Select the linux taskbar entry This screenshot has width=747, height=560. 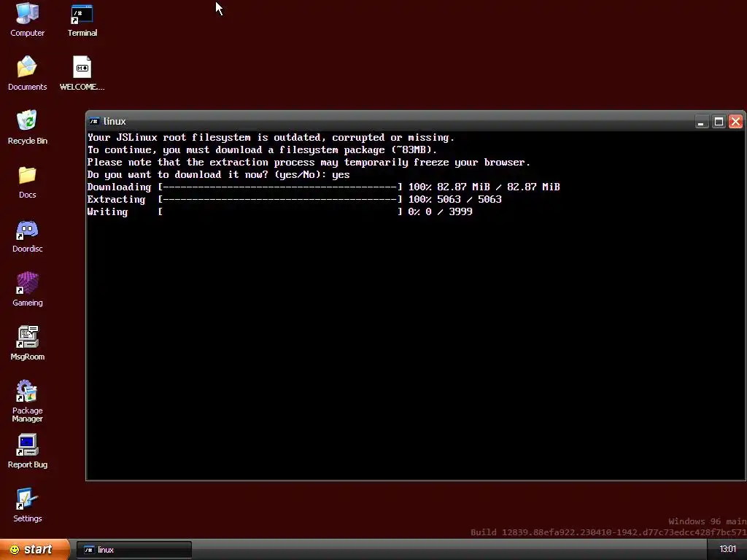134,550
